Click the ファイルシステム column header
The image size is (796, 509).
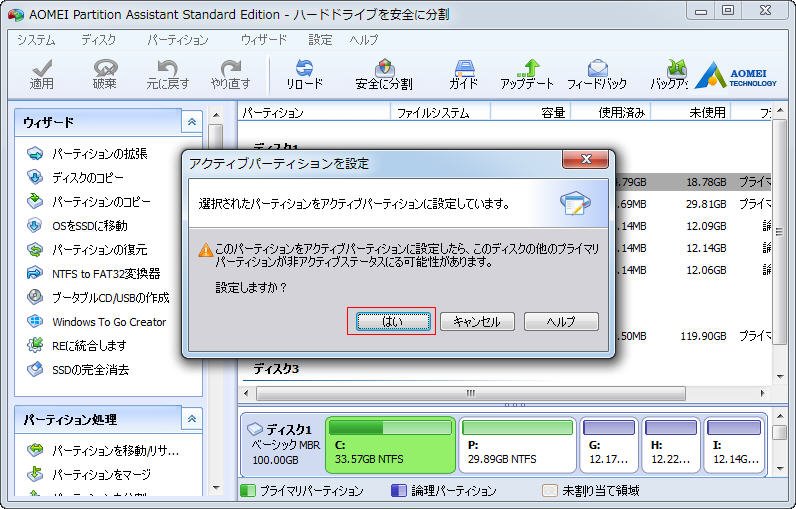(x=440, y=112)
